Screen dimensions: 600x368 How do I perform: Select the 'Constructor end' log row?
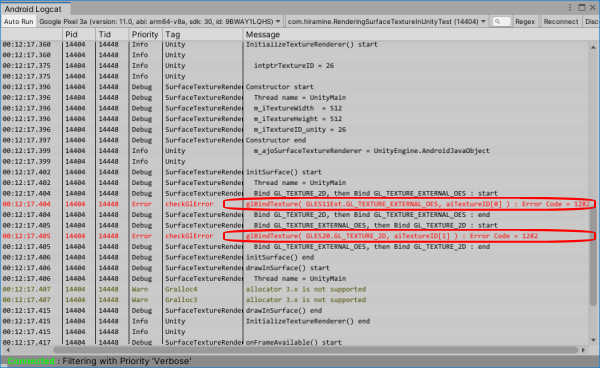coord(295,140)
